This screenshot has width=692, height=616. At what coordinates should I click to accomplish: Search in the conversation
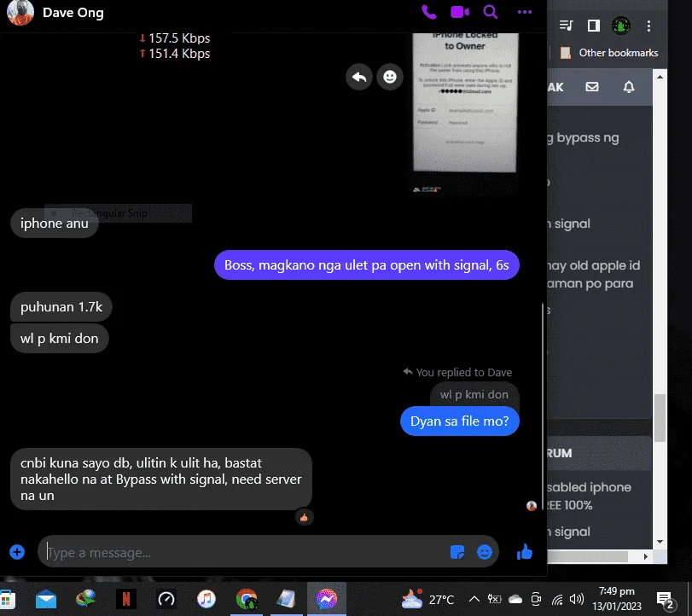click(491, 12)
